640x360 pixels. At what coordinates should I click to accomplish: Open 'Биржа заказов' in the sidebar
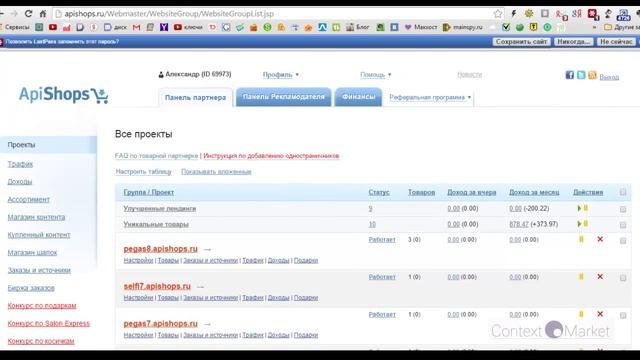[31, 288]
